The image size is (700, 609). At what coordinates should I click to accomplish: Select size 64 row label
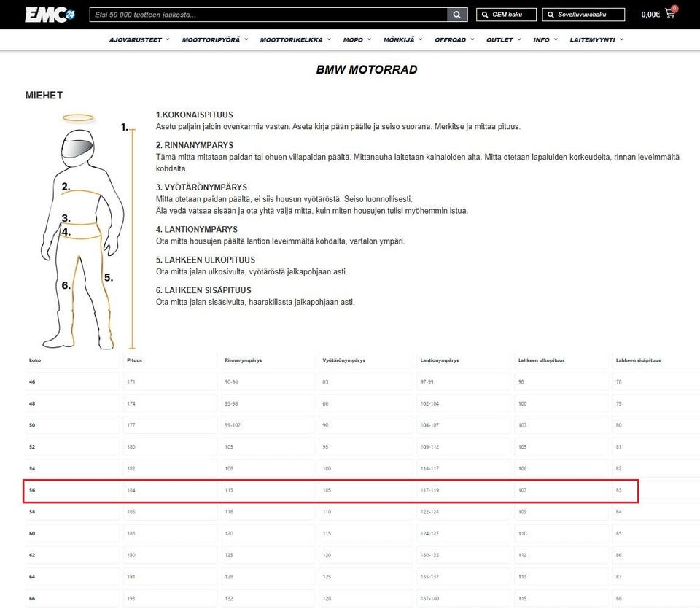(32, 577)
